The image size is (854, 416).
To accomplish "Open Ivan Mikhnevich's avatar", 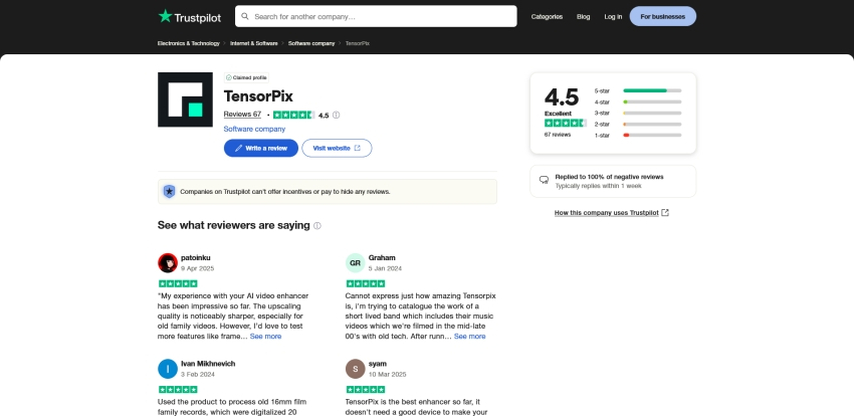I will pyautogui.click(x=168, y=369).
